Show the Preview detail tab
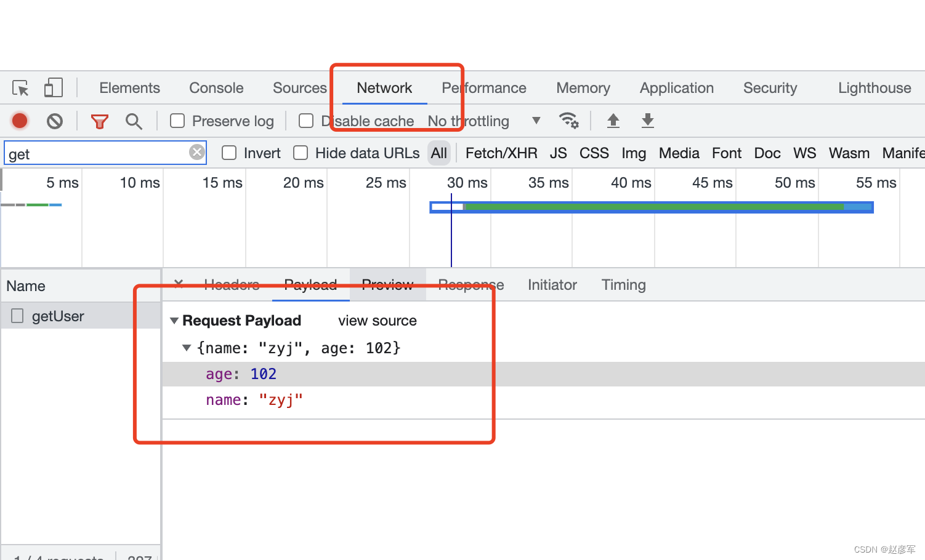 click(x=387, y=285)
